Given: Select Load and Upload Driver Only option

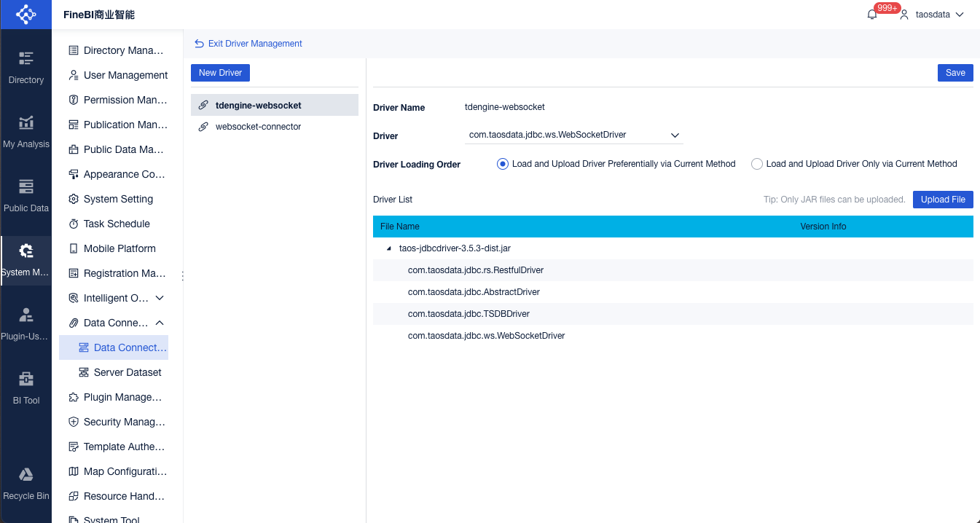Looking at the screenshot, I should (757, 164).
